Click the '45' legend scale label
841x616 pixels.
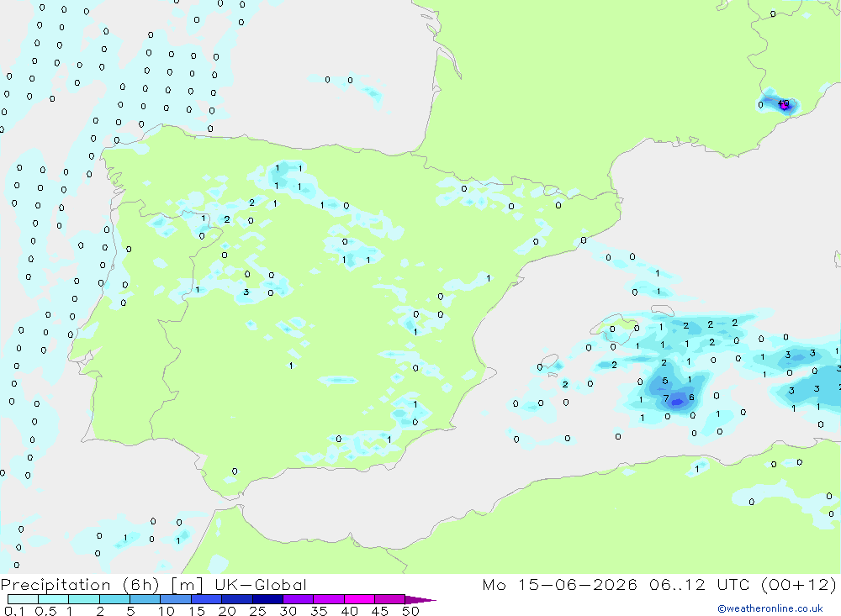pos(380,611)
